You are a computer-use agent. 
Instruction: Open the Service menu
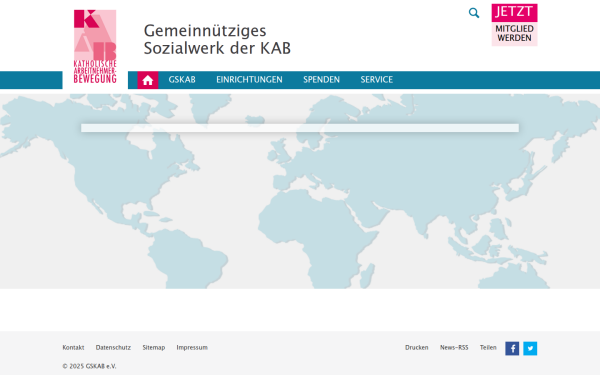[377, 80]
